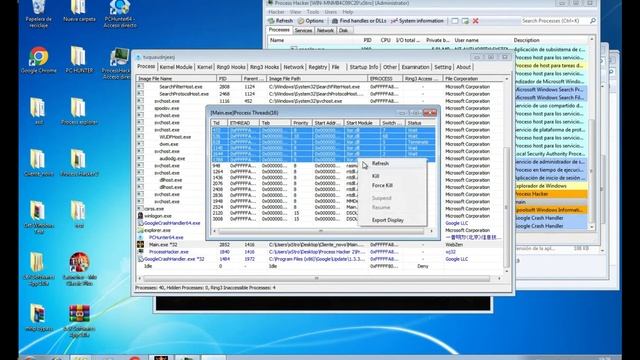Click the Main.exe *32 process icon
The image size is (640, 360).
point(140,244)
